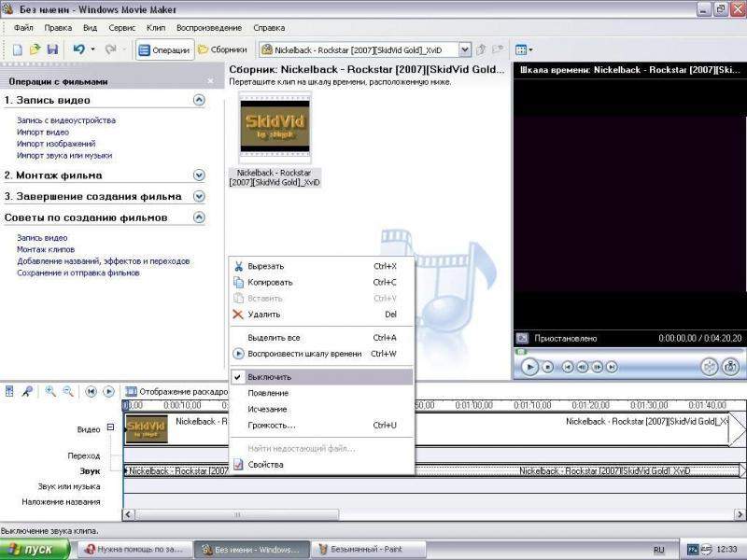747x560 pixels.
Task: Click the Undo arrow icon
Action: pos(78,49)
